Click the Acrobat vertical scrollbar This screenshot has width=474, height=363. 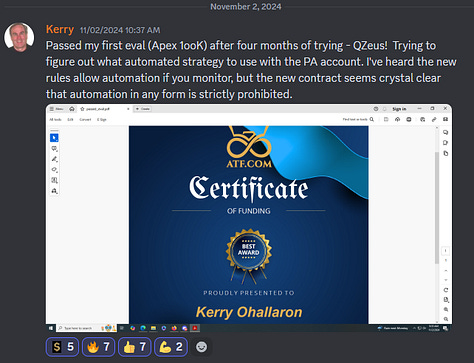click(437, 208)
